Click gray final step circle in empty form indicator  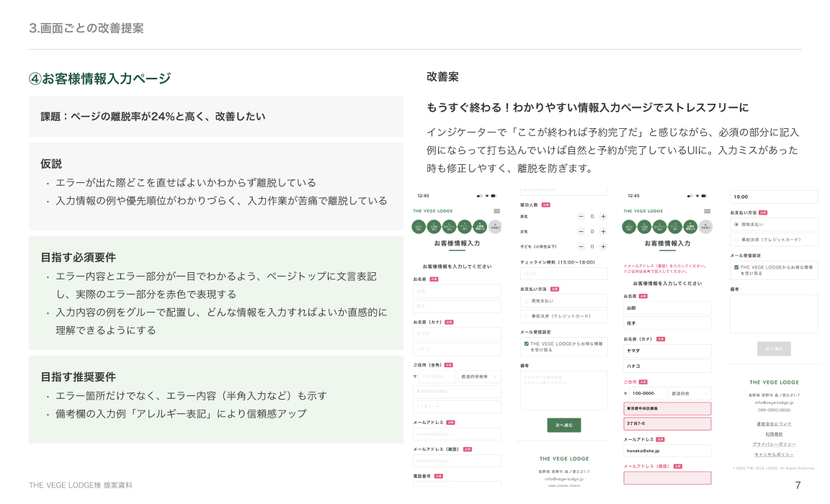coord(495,227)
